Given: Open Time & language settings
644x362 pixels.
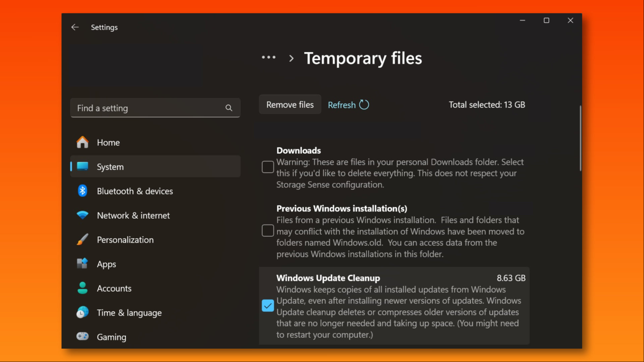Looking at the screenshot, I should click(155, 312).
